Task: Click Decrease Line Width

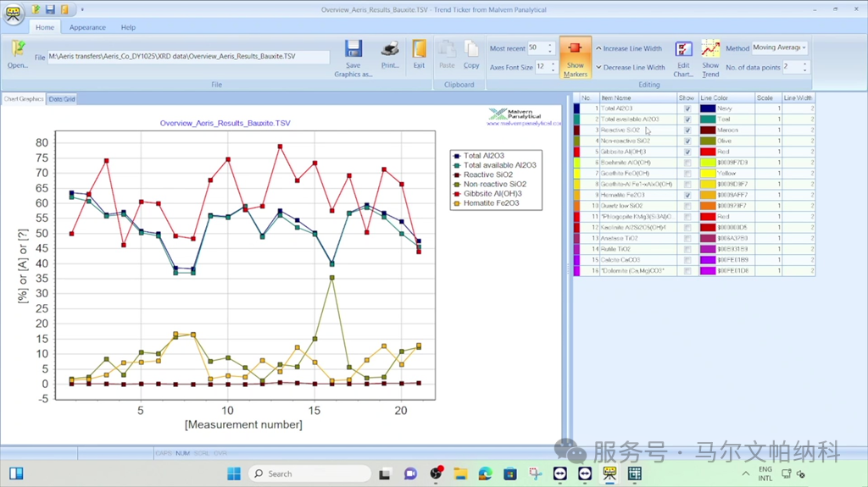Action: click(x=633, y=68)
